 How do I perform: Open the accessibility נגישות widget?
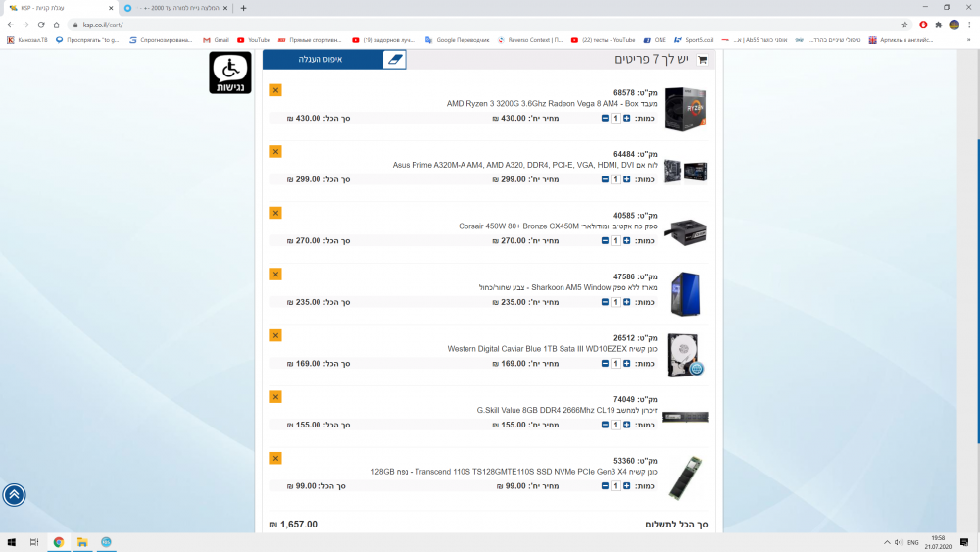tap(230, 73)
